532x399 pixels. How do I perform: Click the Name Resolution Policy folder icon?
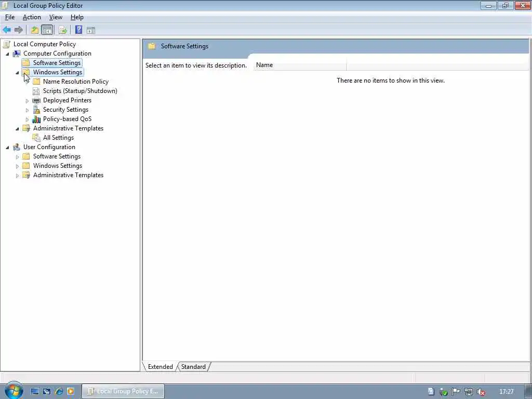tap(36, 82)
